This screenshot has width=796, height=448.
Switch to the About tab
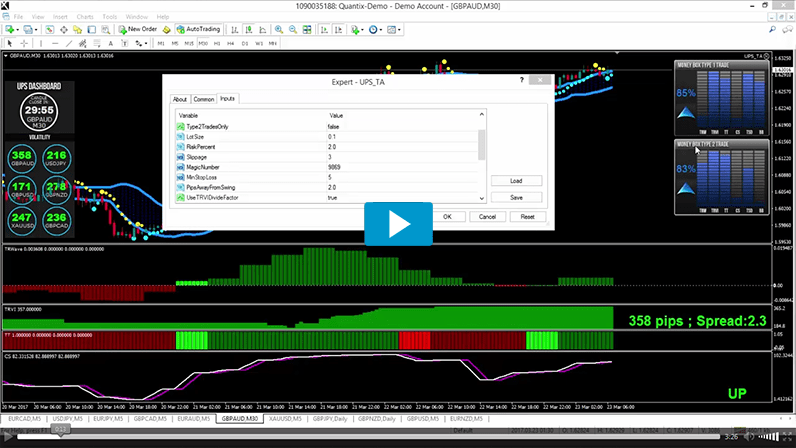[x=180, y=99]
